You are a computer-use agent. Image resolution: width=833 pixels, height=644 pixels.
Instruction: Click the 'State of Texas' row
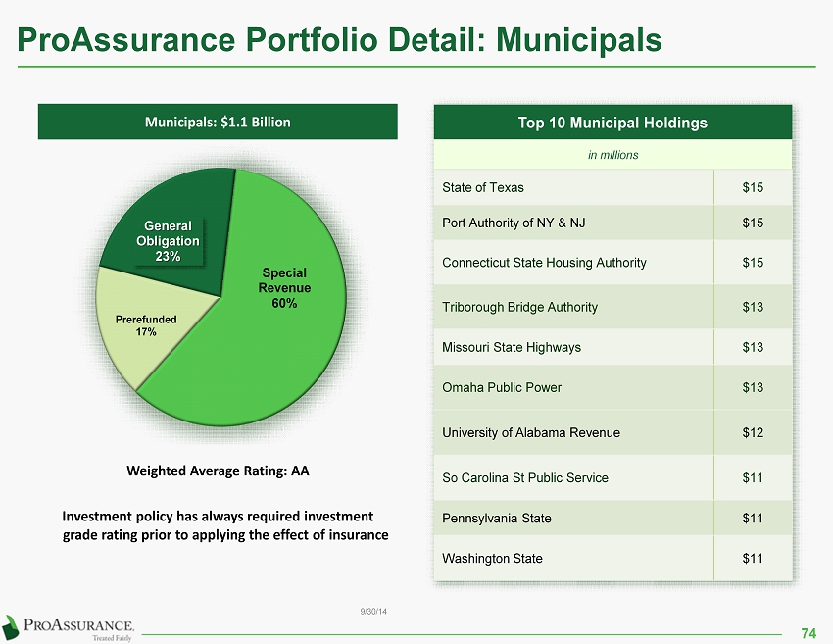612,187
